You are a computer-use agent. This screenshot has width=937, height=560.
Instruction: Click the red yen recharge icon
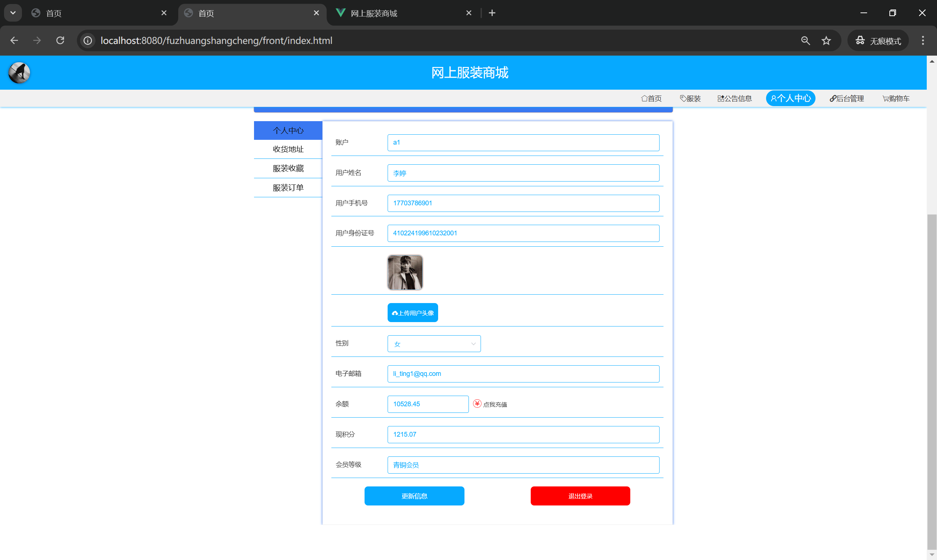[477, 404]
